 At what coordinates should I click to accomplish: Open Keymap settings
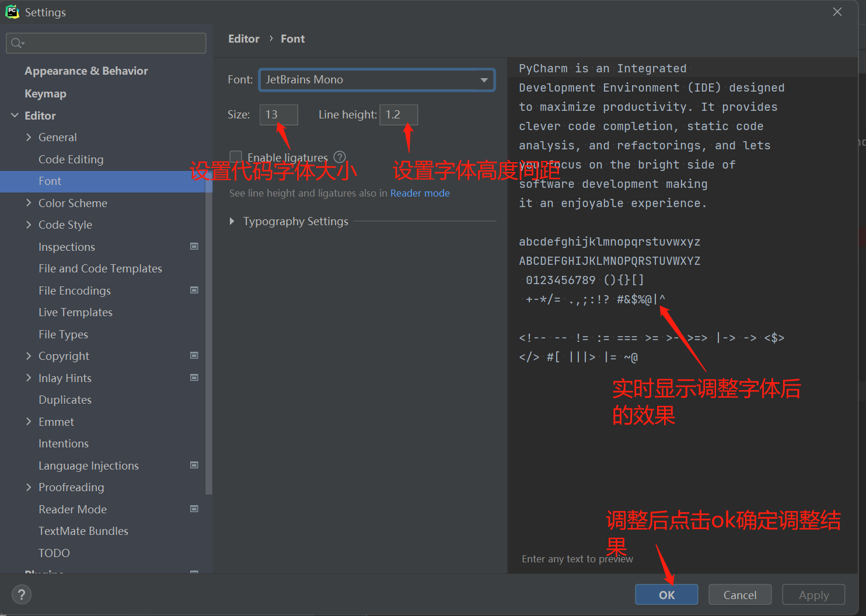[x=46, y=93]
